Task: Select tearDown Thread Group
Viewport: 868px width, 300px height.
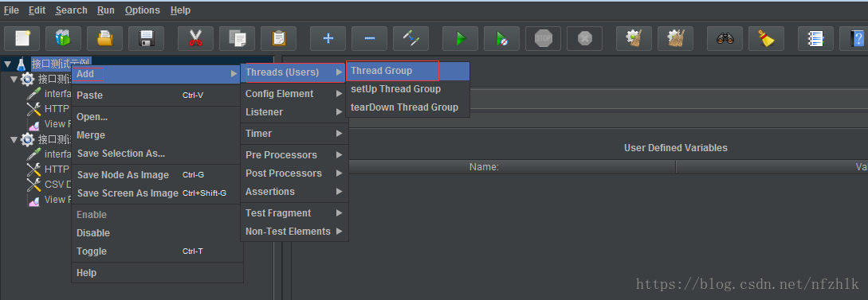Action: point(407,107)
